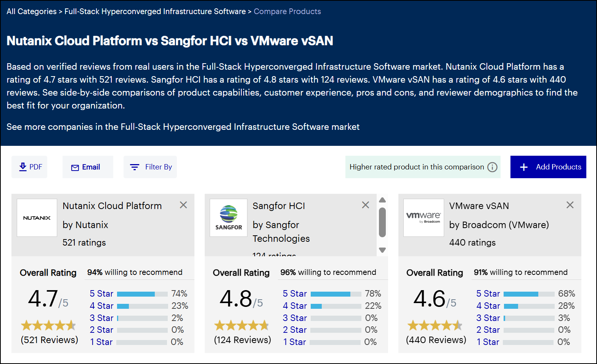This screenshot has width=597, height=364.
Task: Remove Sangfor HCI from comparison
Action: click(x=365, y=205)
